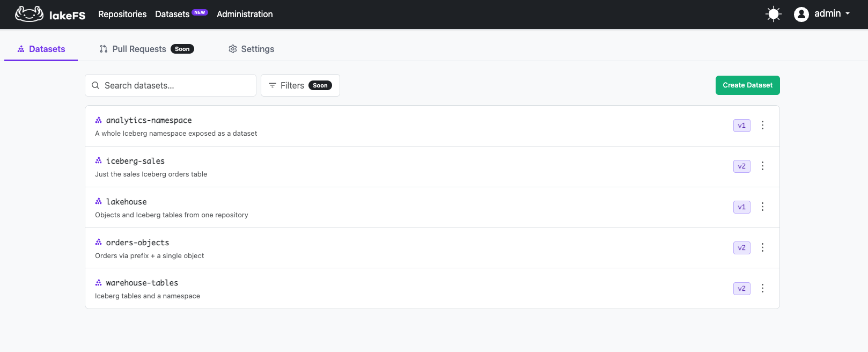The height and width of the screenshot is (352, 868).
Task: Open the three-dot menu for warehouse-tables
Action: click(762, 288)
